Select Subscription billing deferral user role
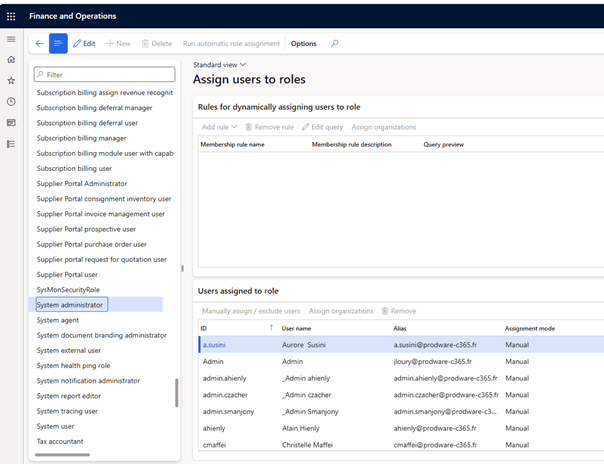This screenshot has height=464, width=604. pos(87,123)
